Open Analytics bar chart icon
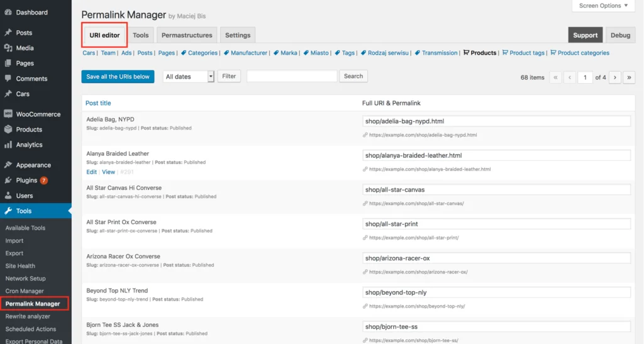The height and width of the screenshot is (344, 644). [x=8, y=145]
